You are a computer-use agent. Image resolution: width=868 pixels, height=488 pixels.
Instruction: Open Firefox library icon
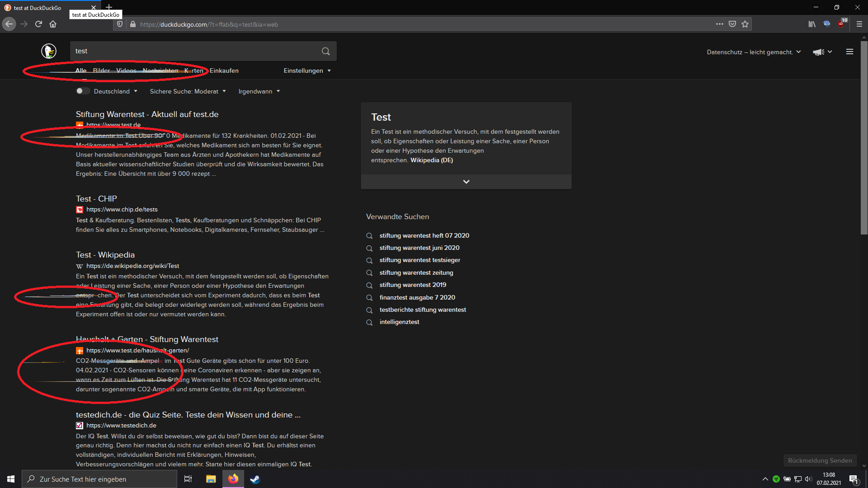click(812, 24)
